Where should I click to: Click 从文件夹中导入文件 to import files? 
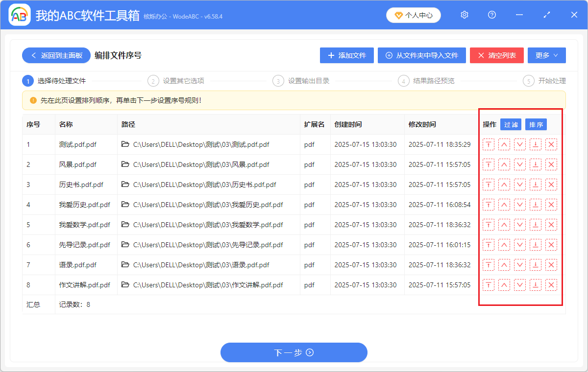click(x=421, y=55)
